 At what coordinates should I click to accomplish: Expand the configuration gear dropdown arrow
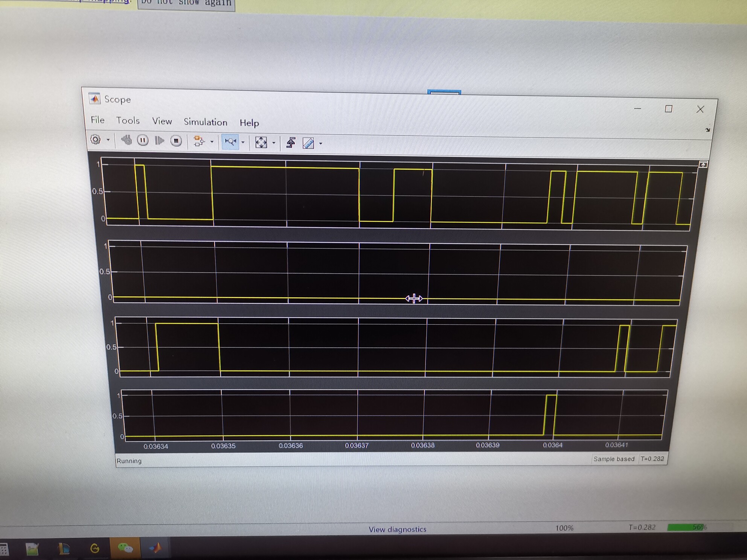click(108, 140)
